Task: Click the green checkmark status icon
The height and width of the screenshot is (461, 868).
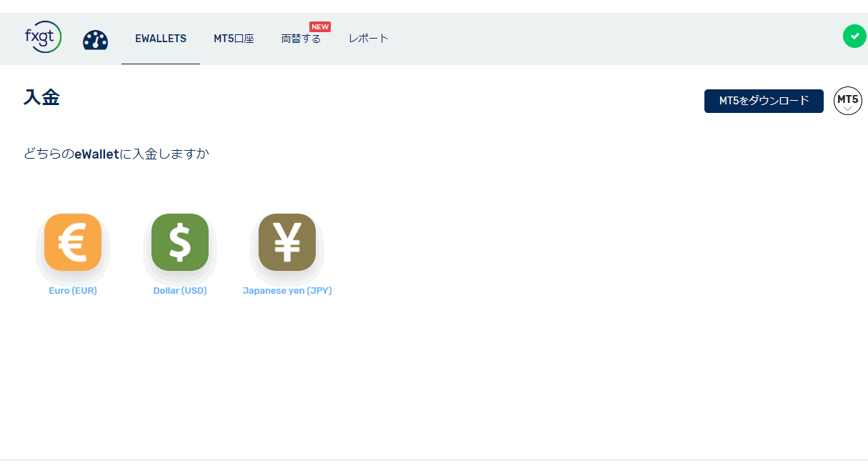Action: tap(854, 36)
